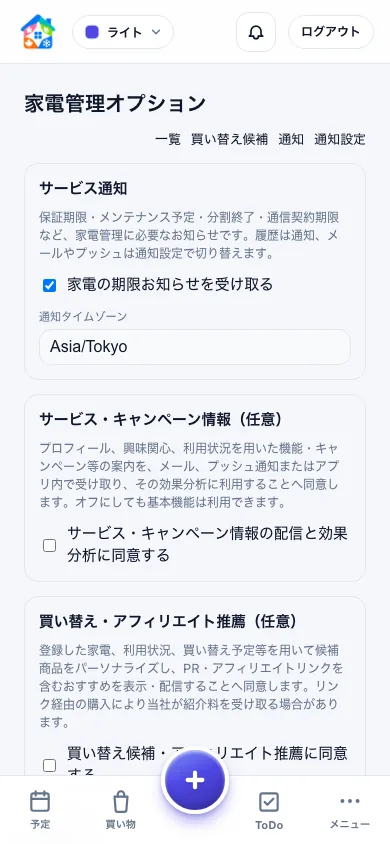Image resolution: width=390 pixels, height=844 pixels.
Task: Click the purple theme color swatch
Action: 92,32
